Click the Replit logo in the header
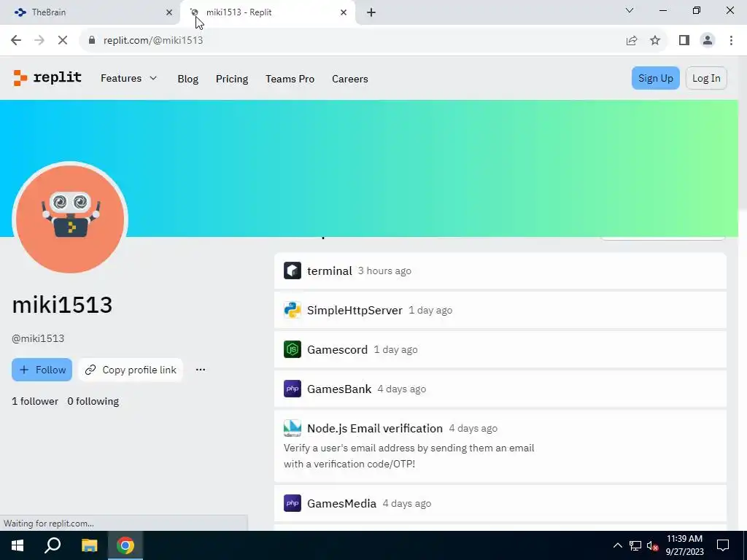Viewport: 747px width, 560px height. click(x=47, y=77)
